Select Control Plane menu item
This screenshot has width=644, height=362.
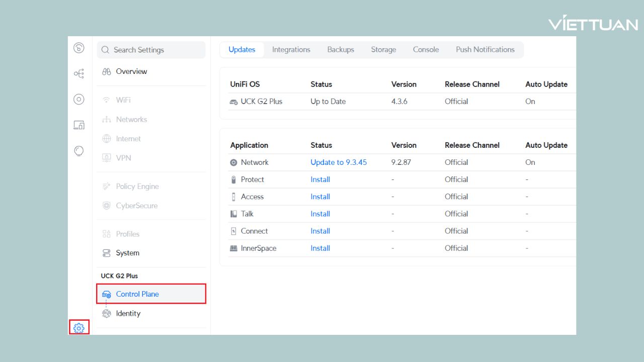[151, 294]
